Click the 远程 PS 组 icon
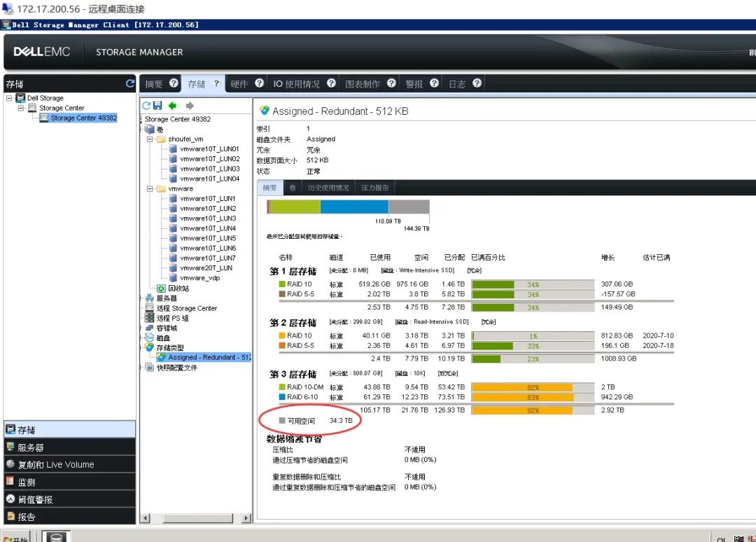756x542 pixels. (150, 318)
